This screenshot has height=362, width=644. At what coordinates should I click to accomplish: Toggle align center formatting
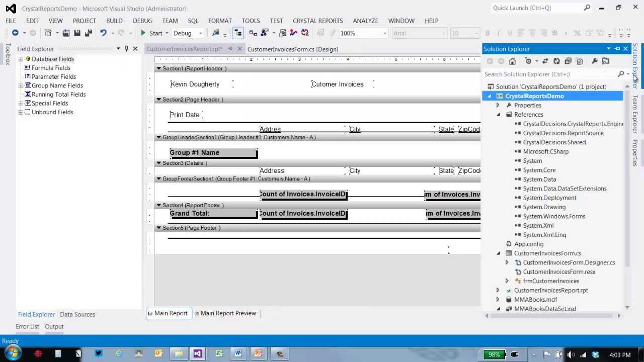[x=532, y=33]
